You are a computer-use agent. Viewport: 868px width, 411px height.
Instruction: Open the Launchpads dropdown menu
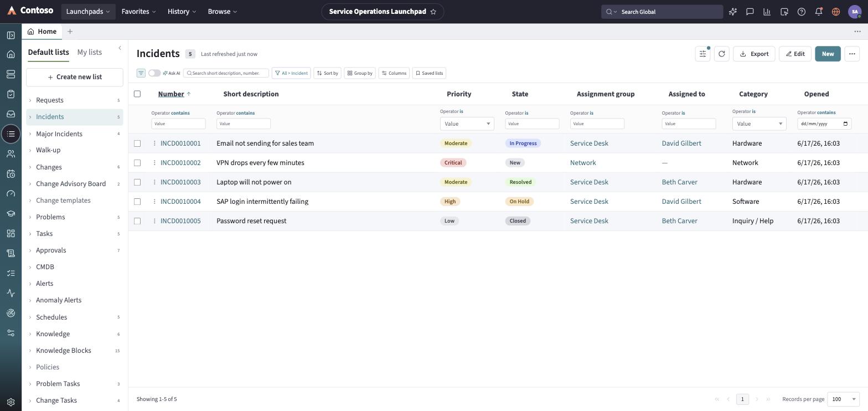pos(88,12)
